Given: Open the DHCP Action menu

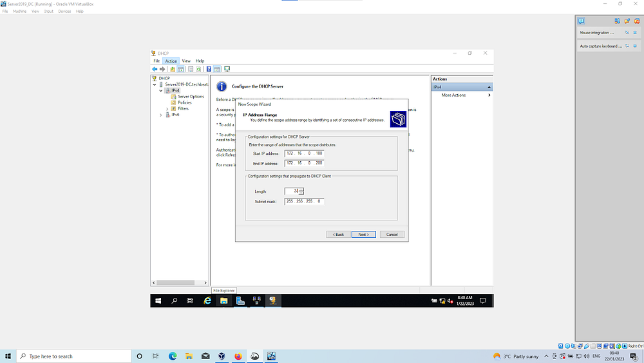Looking at the screenshot, I should coord(171,61).
